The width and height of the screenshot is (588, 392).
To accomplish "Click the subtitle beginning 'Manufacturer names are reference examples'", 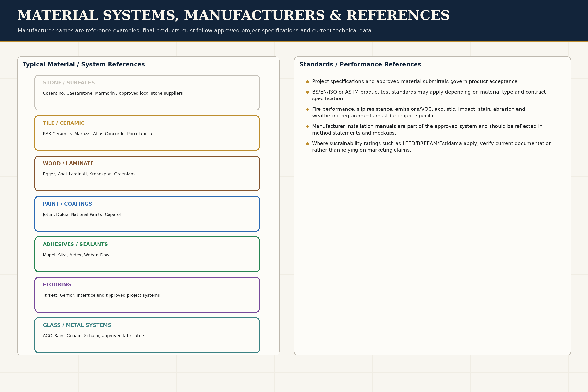I will click(x=195, y=30).
